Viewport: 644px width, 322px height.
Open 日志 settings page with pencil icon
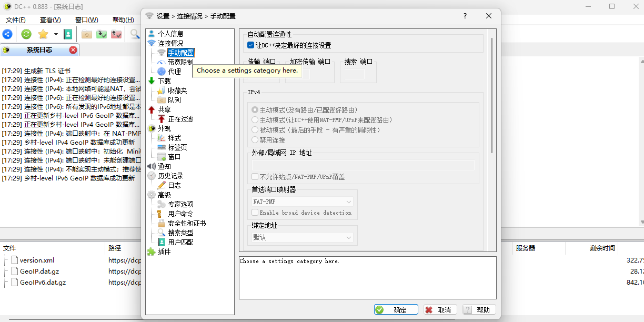point(174,185)
